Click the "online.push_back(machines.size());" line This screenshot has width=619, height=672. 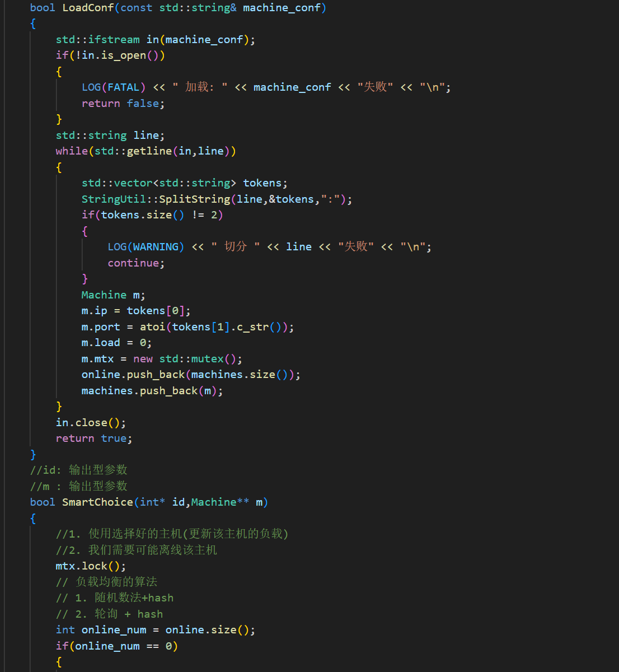191,375
